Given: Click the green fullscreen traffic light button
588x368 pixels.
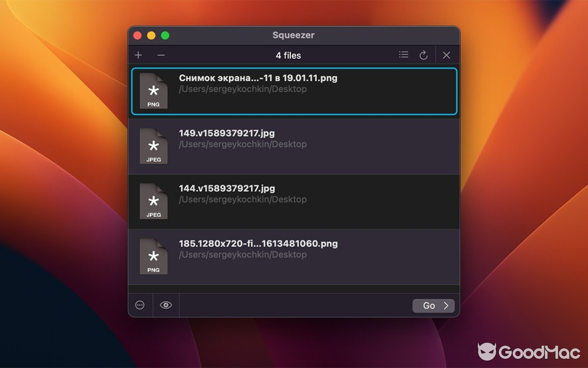Looking at the screenshot, I should coord(165,35).
